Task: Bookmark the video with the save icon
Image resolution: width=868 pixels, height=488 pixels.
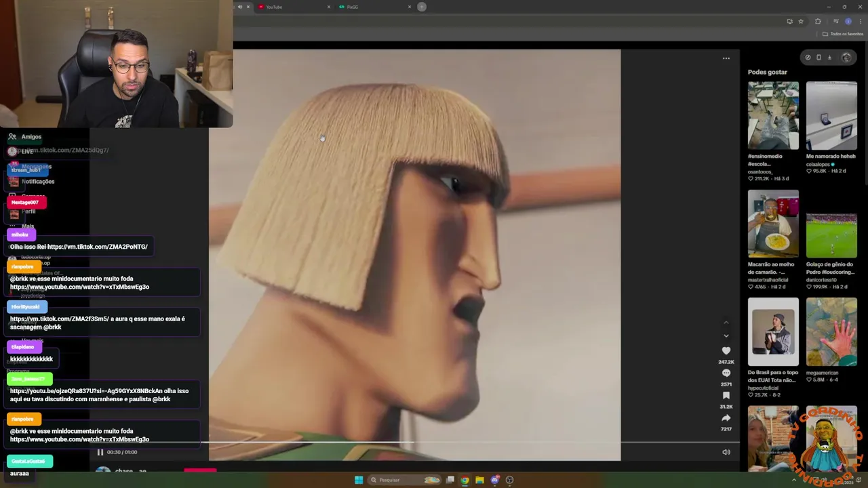Action: pyautogui.click(x=726, y=395)
